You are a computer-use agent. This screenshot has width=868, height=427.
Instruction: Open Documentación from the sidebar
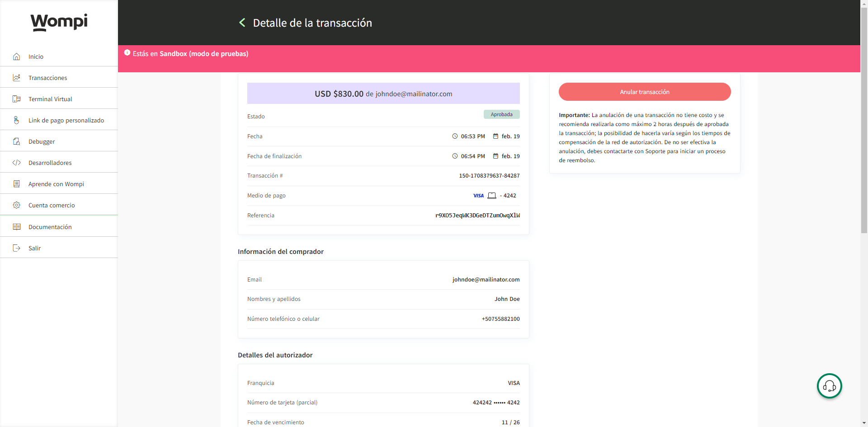click(50, 226)
